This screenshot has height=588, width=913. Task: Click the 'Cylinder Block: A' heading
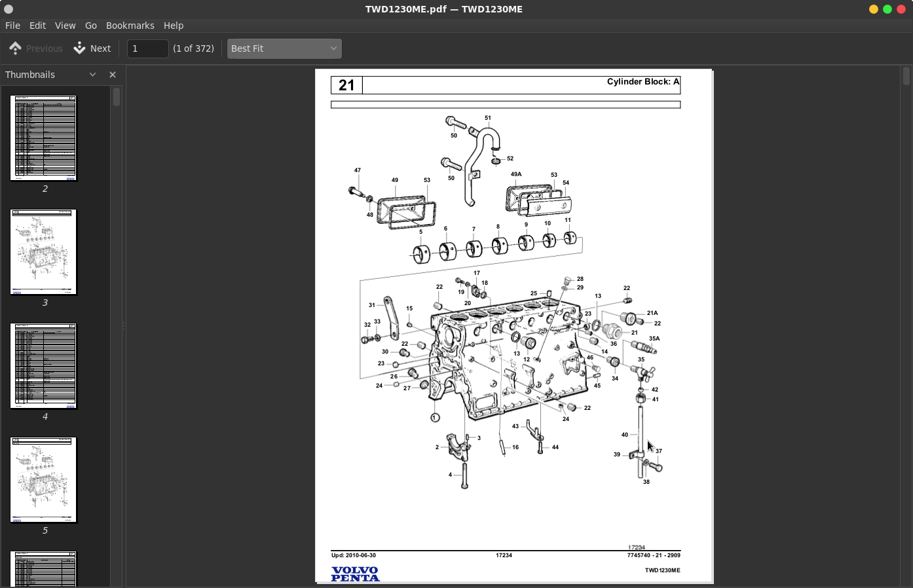[x=643, y=82]
